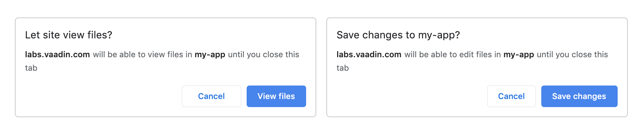Viewport: 644px width, 132px height.
Task: Click empty space beside Cancel in view files dialog
Action: pos(101,96)
